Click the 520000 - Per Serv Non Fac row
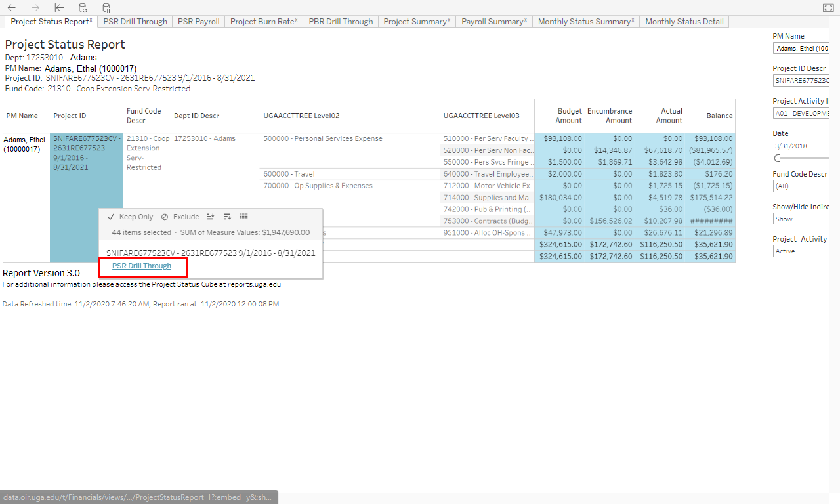This screenshot has width=840, height=504. click(488, 150)
